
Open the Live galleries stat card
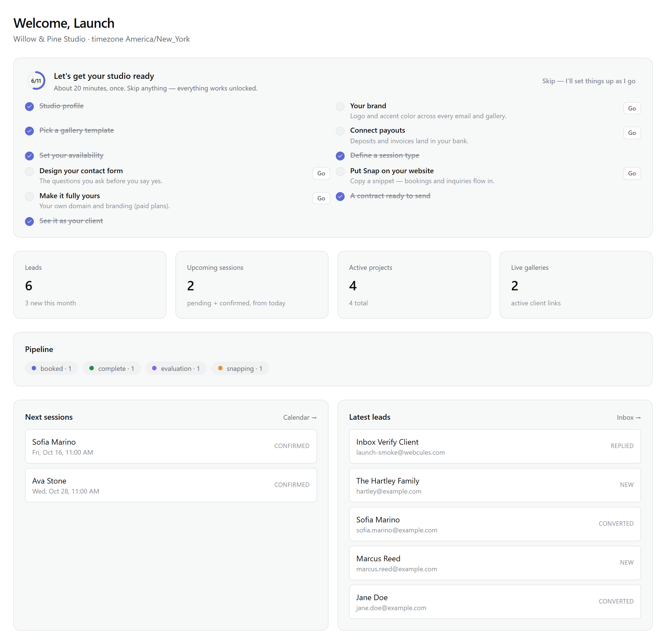click(576, 285)
